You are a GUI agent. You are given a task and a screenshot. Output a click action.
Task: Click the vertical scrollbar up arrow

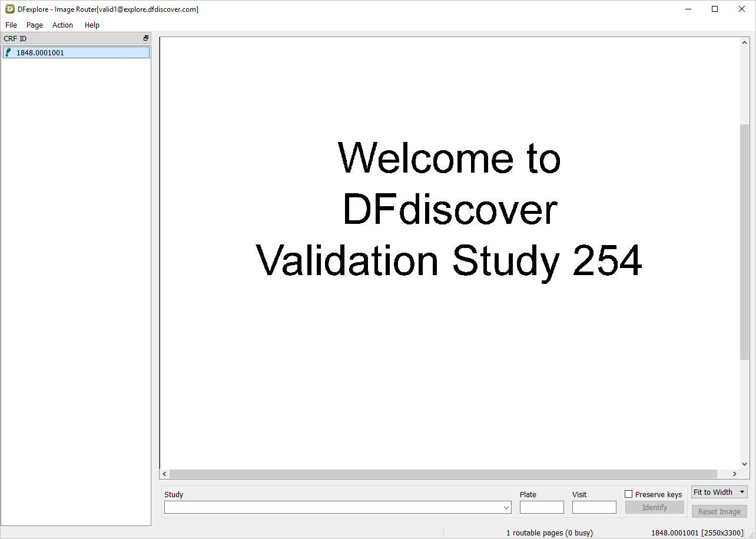pos(744,43)
